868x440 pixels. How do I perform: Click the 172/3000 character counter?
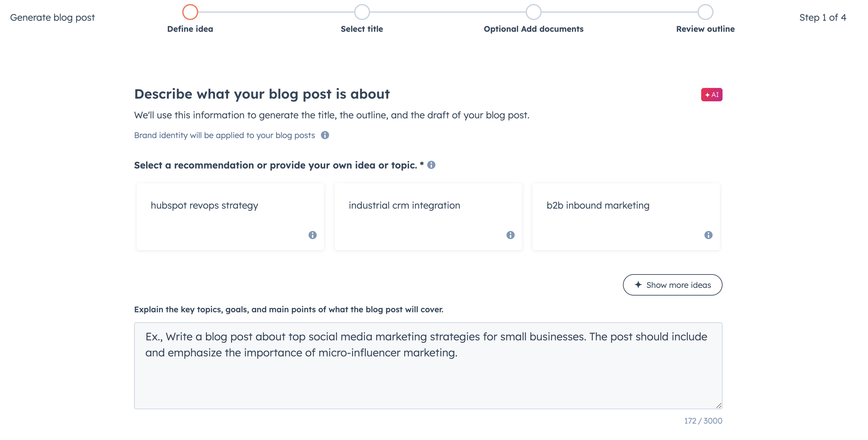coord(702,421)
